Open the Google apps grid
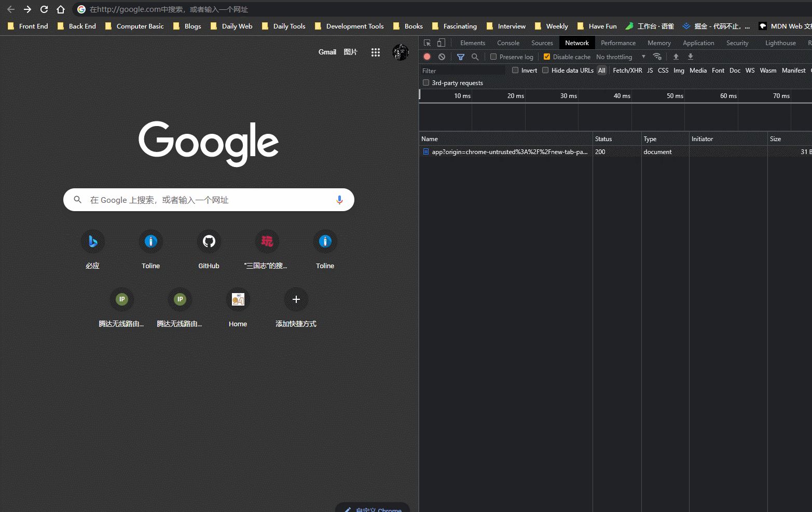This screenshot has height=512, width=812. [x=376, y=52]
